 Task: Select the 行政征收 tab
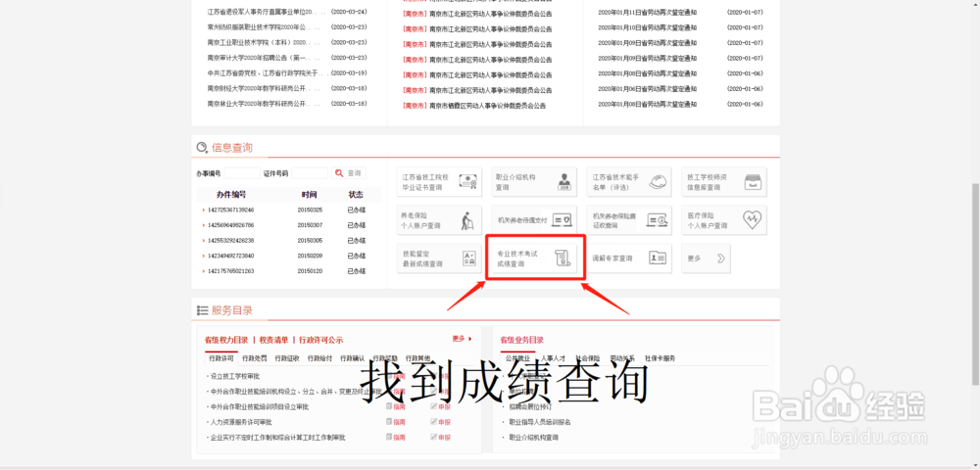pos(287,358)
